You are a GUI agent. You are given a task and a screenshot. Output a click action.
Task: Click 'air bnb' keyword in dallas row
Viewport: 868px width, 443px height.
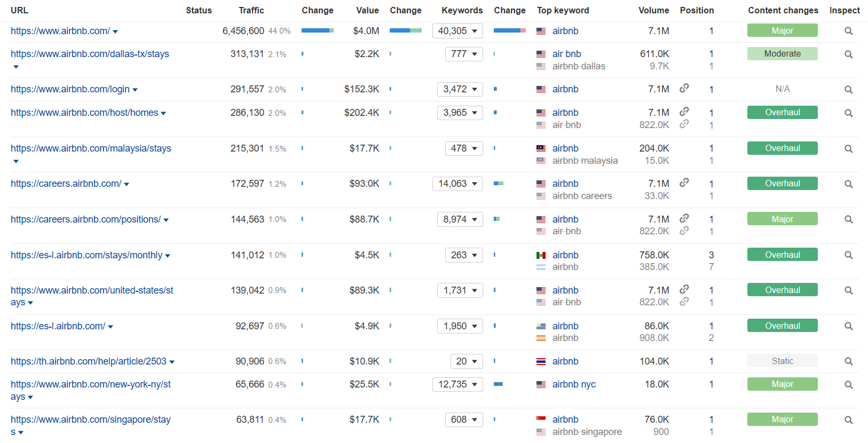(567, 54)
